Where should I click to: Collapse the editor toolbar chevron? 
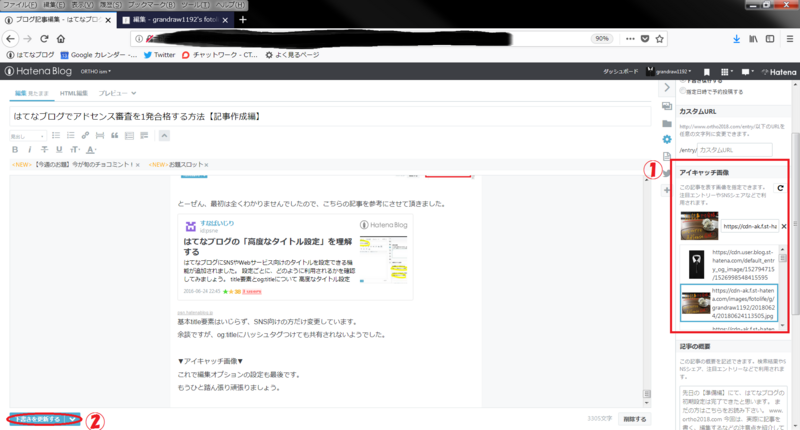[164, 135]
